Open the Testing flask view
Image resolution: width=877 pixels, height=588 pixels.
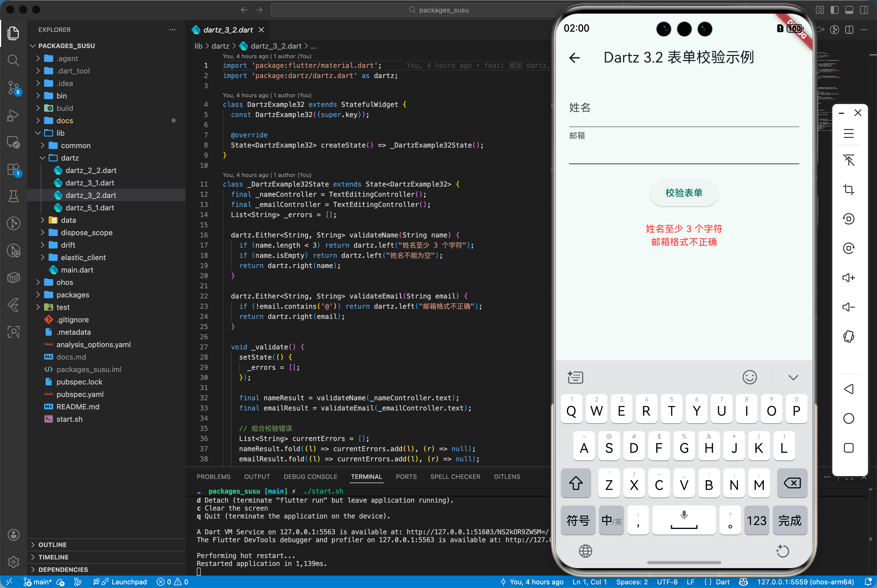[14, 196]
